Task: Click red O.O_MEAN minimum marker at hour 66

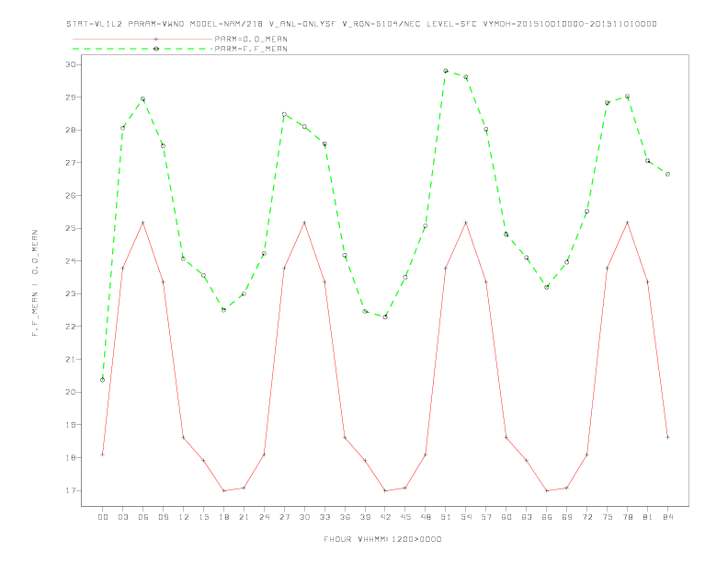Action: (x=547, y=490)
